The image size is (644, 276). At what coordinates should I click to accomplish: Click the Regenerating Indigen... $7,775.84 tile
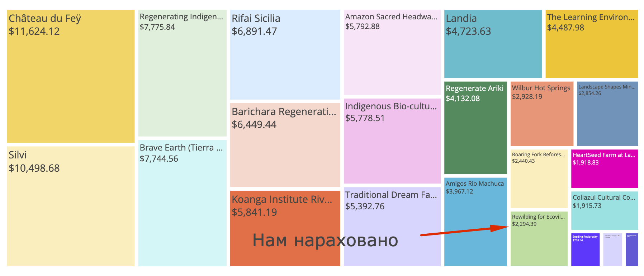pos(182,73)
